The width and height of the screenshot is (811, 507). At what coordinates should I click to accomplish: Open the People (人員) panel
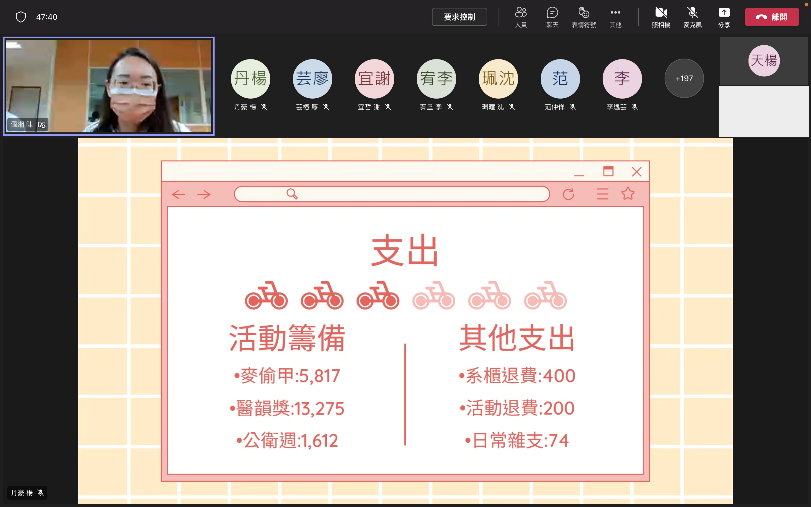click(521, 15)
